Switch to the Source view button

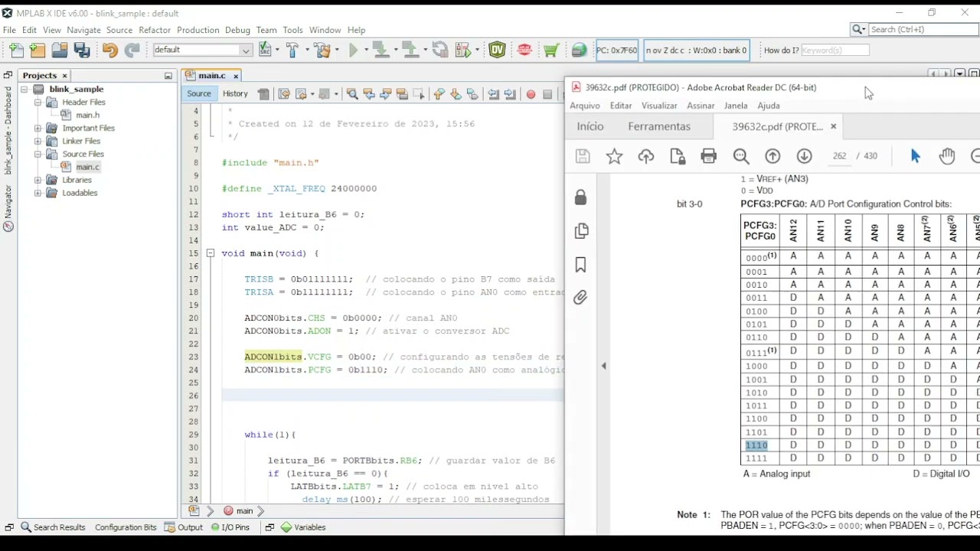(199, 94)
